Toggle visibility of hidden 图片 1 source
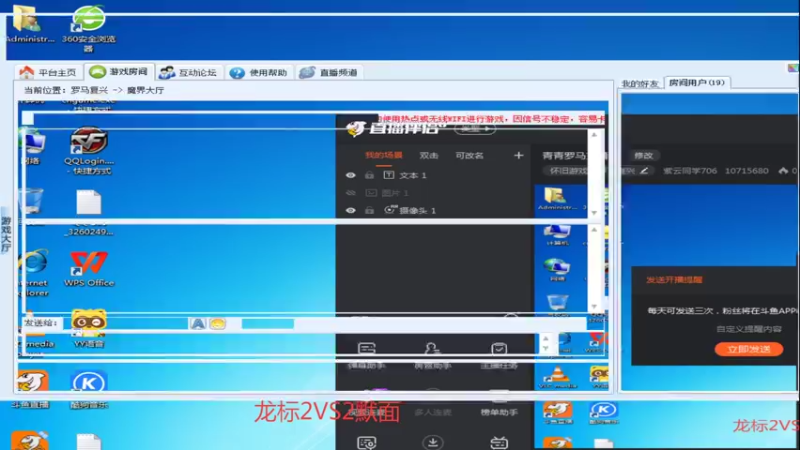Viewport: 800px width, 450px height. pos(351,193)
